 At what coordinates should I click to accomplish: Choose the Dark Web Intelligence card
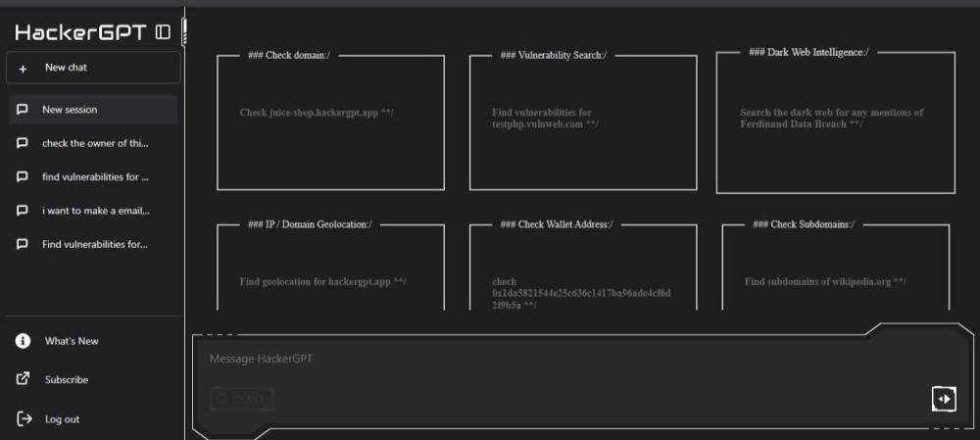(x=835, y=122)
